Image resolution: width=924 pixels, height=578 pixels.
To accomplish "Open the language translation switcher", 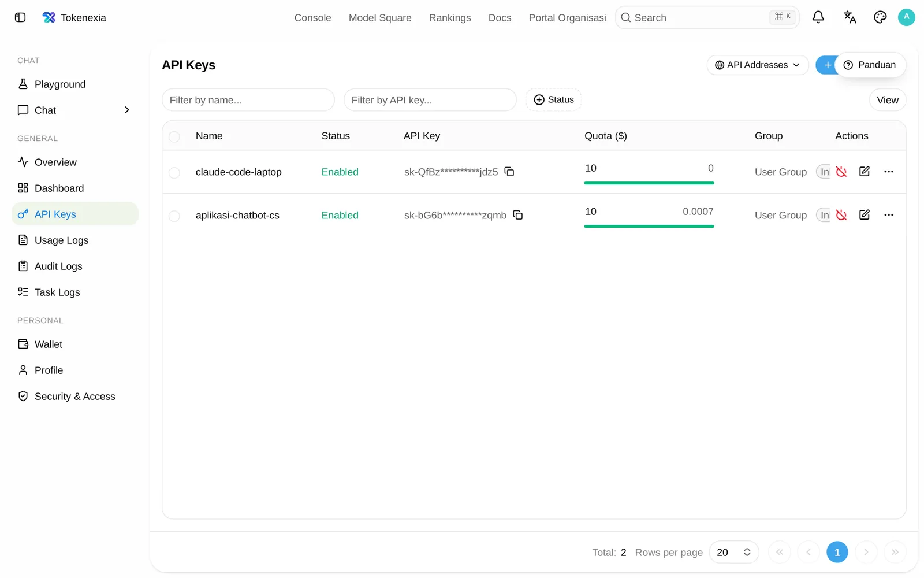I will [x=850, y=17].
